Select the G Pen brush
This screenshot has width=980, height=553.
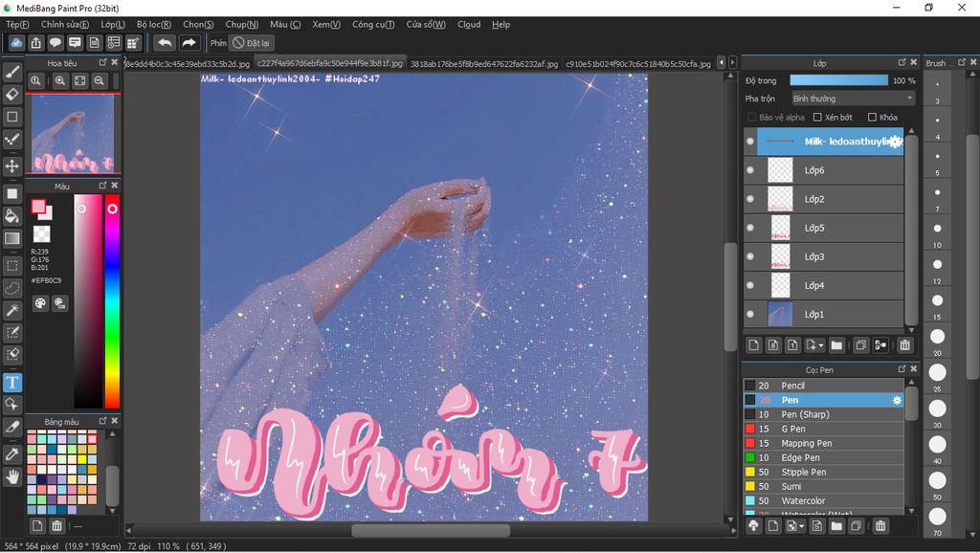(824, 429)
